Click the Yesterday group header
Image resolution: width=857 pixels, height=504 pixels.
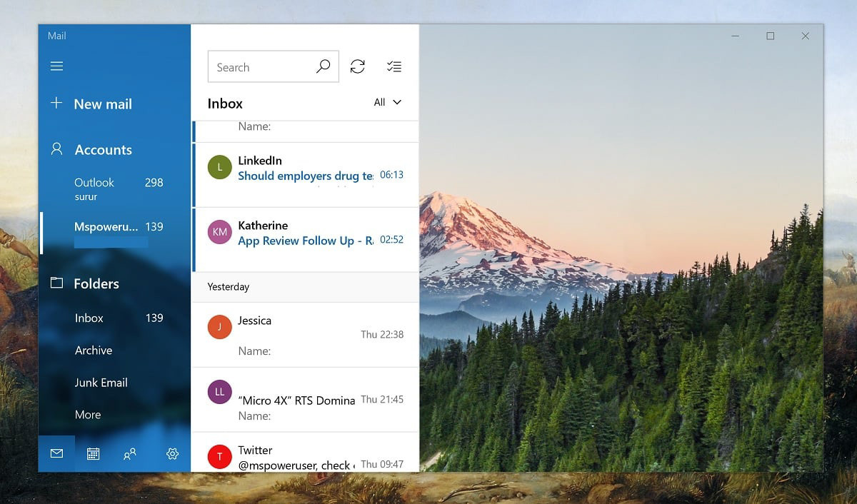306,287
